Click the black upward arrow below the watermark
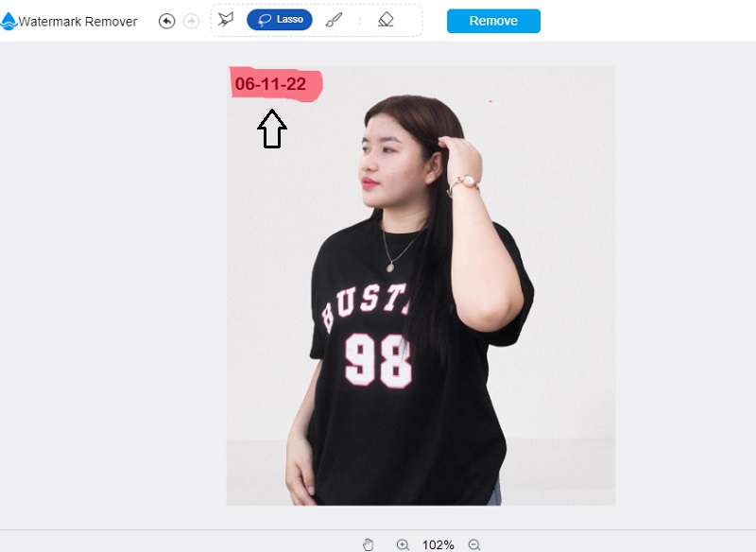756x552 pixels. (x=272, y=129)
